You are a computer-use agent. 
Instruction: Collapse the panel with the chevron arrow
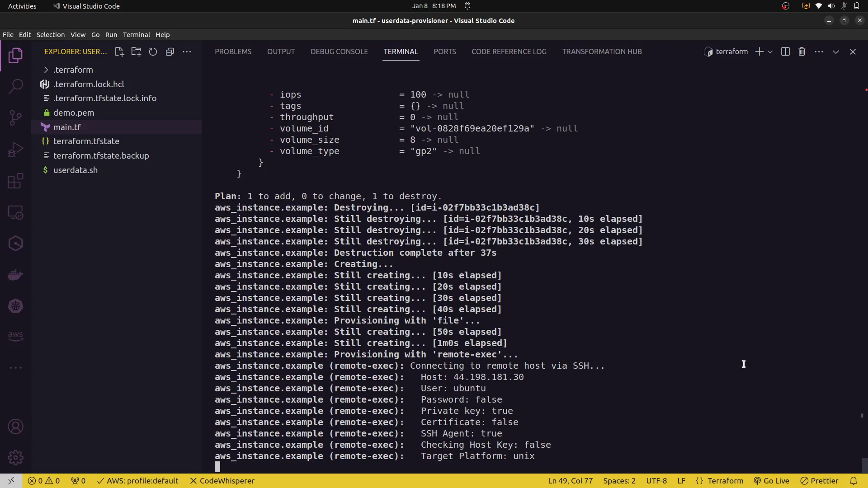pyautogui.click(x=836, y=52)
